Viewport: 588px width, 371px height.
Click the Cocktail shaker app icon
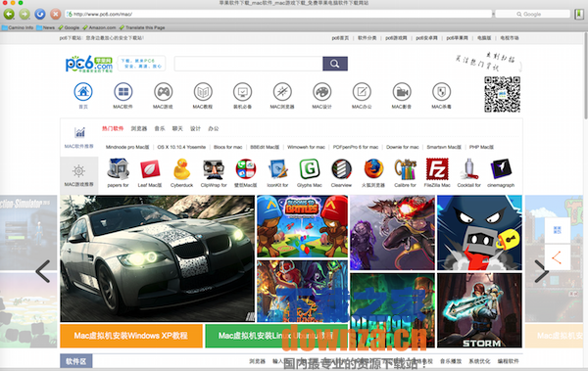468,169
